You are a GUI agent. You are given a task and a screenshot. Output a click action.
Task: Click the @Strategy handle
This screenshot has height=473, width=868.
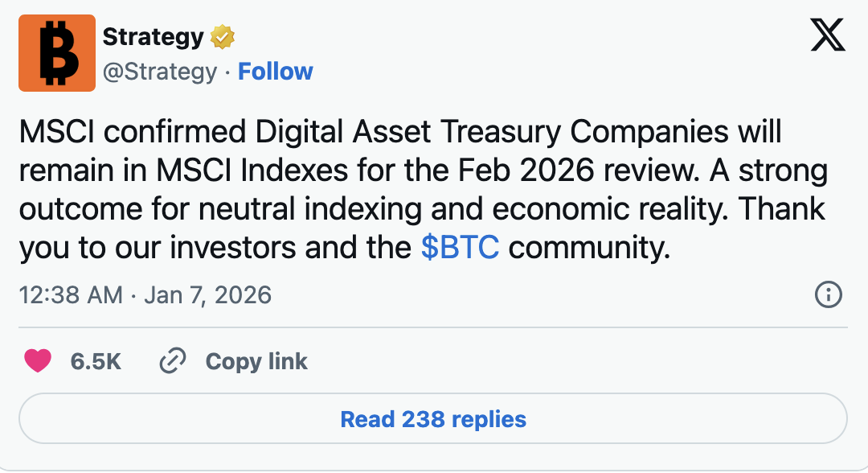pyautogui.click(x=160, y=72)
